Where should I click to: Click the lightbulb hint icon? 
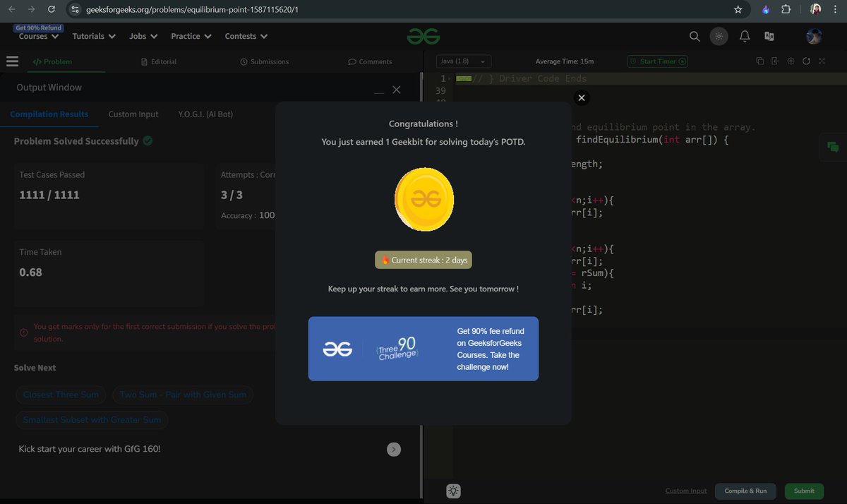[453, 491]
